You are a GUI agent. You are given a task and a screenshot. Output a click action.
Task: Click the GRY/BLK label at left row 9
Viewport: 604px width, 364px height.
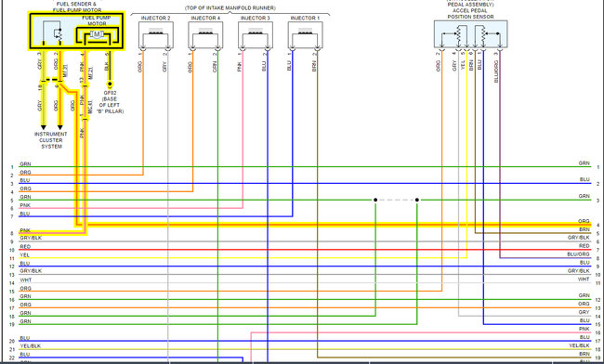tap(31, 238)
